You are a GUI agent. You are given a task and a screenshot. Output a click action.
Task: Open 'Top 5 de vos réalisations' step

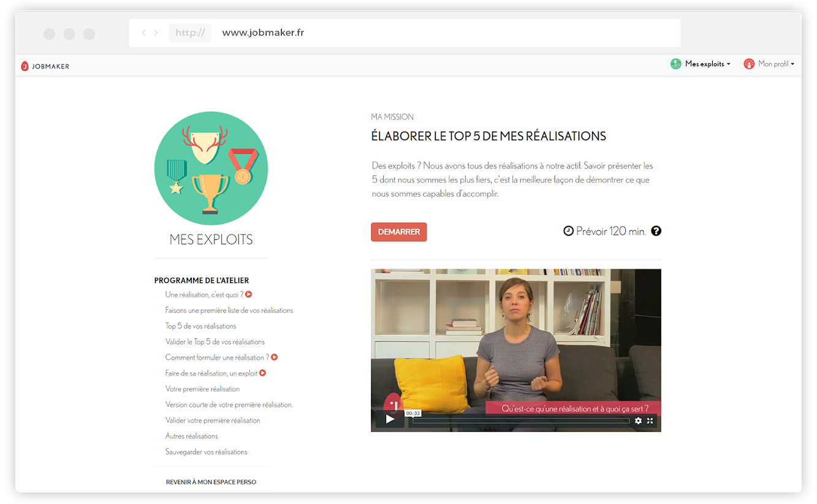pyautogui.click(x=200, y=326)
